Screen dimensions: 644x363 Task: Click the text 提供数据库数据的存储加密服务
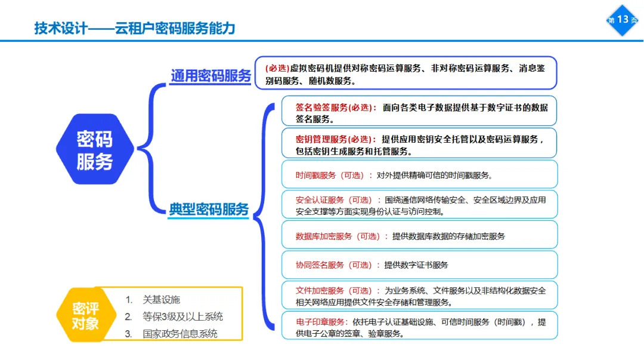coord(448,236)
